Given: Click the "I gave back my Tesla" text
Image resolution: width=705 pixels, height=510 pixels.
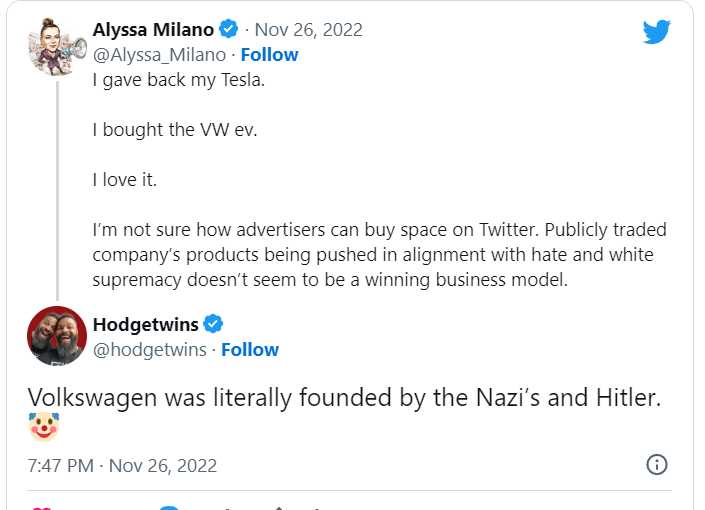Looking at the screenshot, I should (x=179, y=80).
